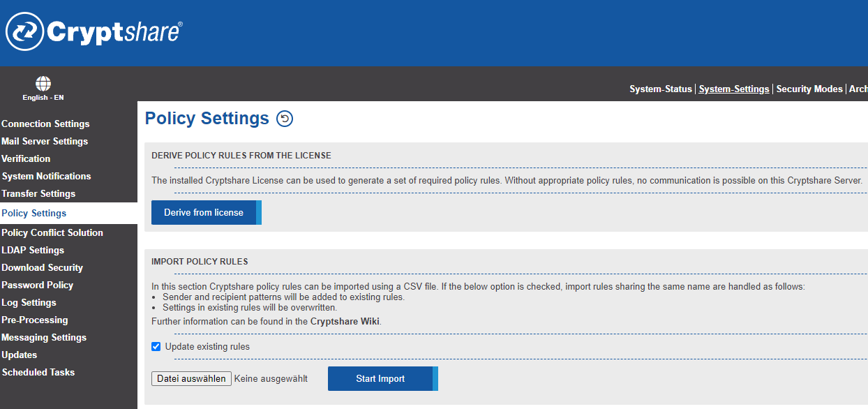Select the Policy Settings sidebar item
This screenshot has width=868, height=409.
coord(68,213)
